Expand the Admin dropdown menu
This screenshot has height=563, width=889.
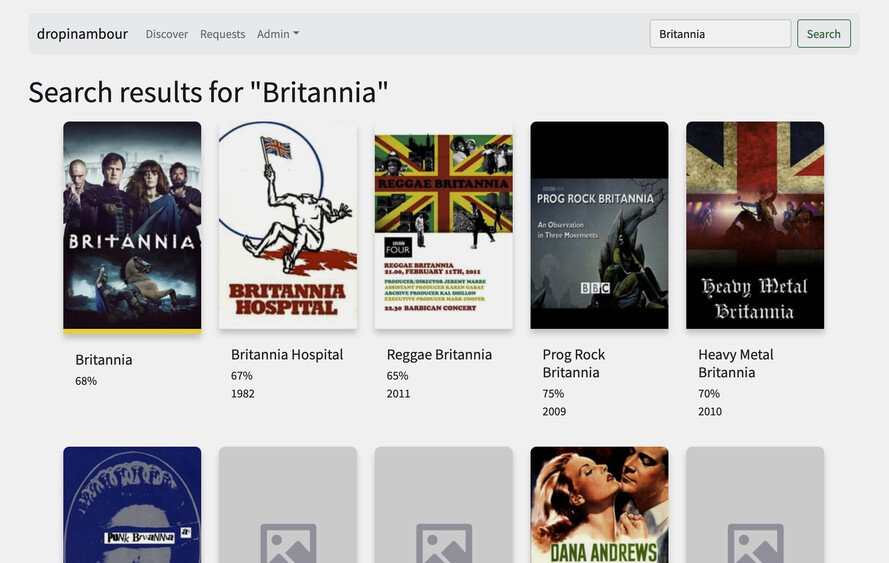[x=278, y=34]
